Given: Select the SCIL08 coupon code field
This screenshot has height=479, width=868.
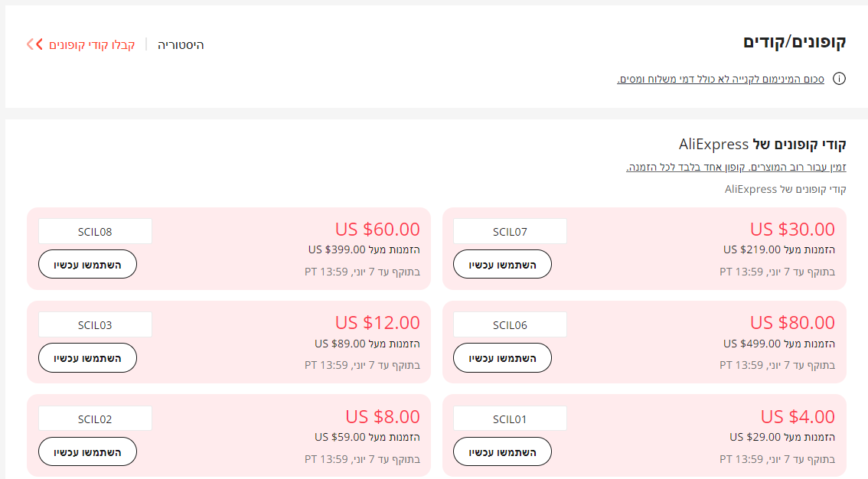Looking at the screenshot, I should (x=95, y=231).
